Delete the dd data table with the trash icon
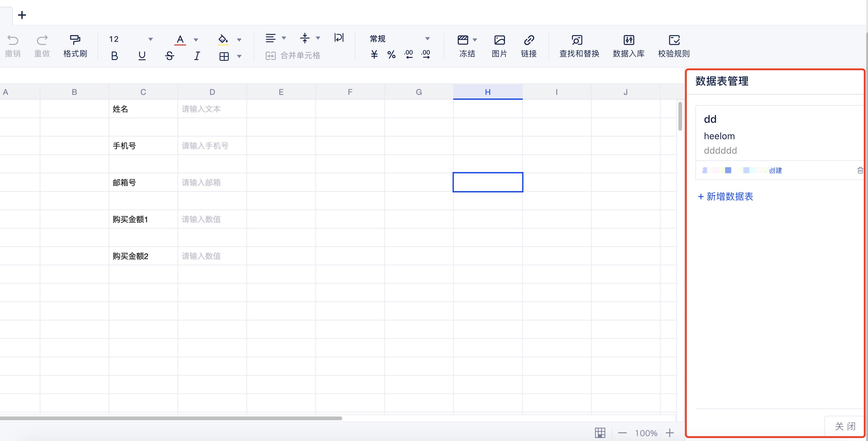The width and height of the screenshot is (868, 441). pos(860,170)
